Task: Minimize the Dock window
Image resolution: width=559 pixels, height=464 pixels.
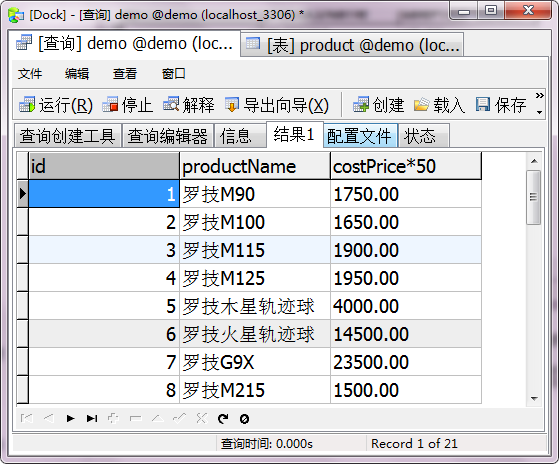Action: click(x=464, y=11)
